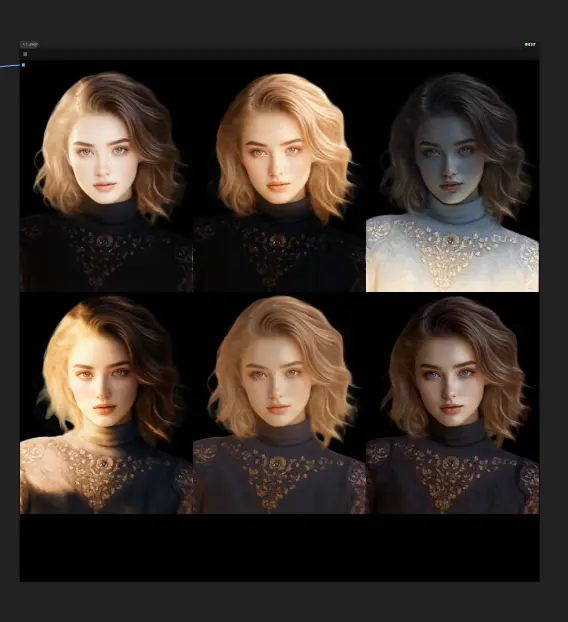Open bottom-left side-lit portrait thumbnail
Viewport: 568px width, 622px height.
tap(106, 403)
